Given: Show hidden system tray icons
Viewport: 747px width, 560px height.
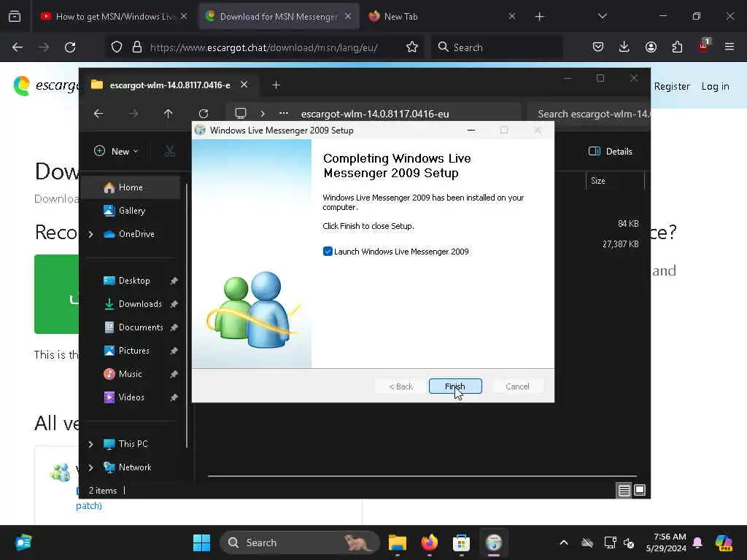Looking at the screenshot, I should (564, 542).
